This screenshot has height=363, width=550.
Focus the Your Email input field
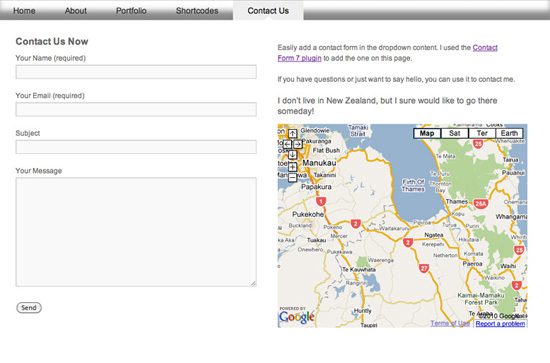(x=136, y=109)
